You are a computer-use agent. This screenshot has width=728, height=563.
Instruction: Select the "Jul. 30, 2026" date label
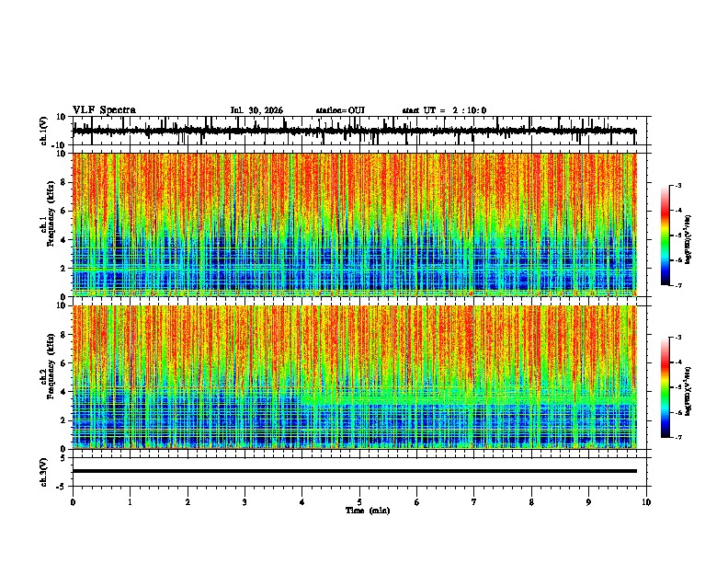[x=256, y=110]
